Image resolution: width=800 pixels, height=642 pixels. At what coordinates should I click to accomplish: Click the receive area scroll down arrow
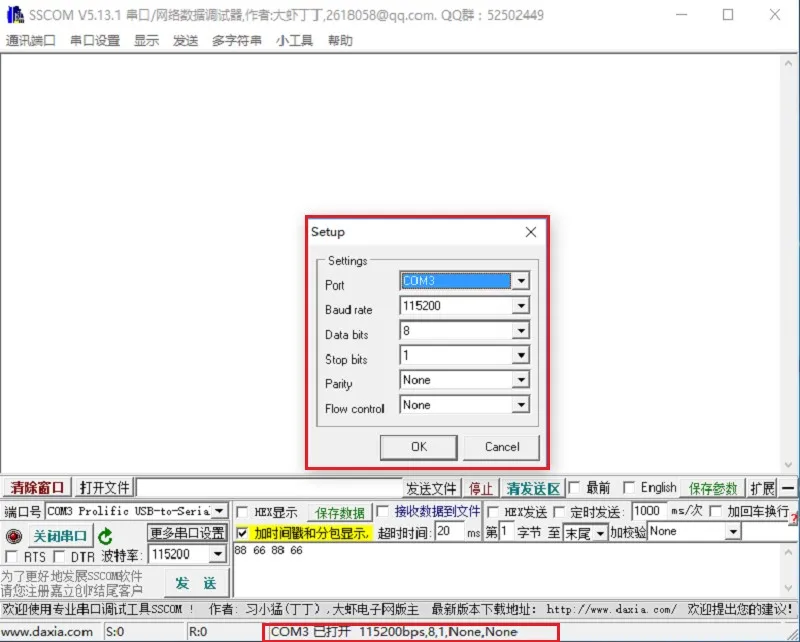(x=788, y=465)
